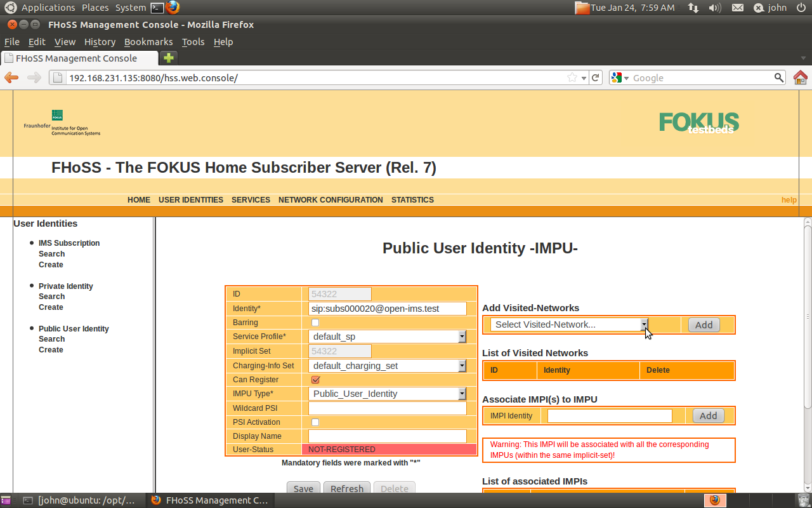The image size is (812, 508).
Task: Add the selected visited network
Action: [704, 324]
